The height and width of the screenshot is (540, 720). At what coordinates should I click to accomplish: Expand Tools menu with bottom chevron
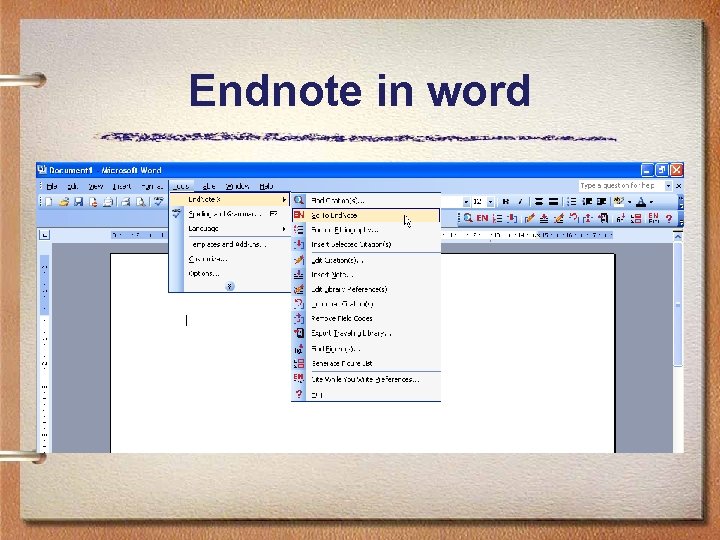pos(230,286)
